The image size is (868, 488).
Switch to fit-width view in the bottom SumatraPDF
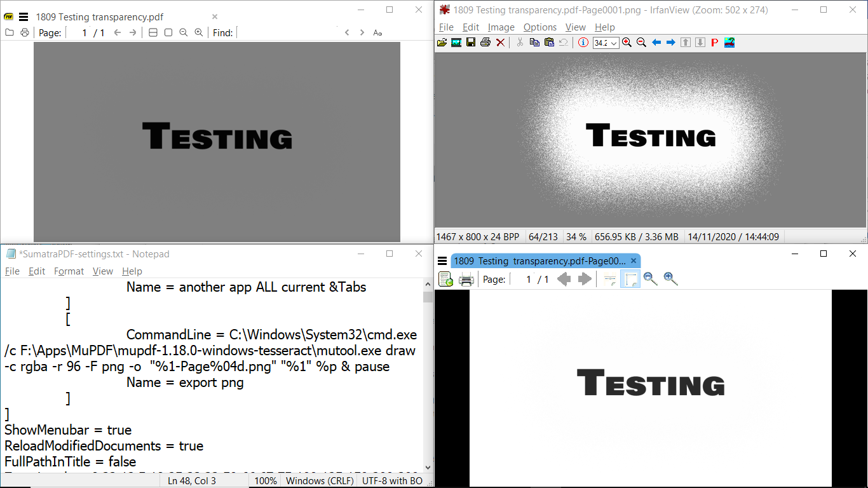coord(609,279)
